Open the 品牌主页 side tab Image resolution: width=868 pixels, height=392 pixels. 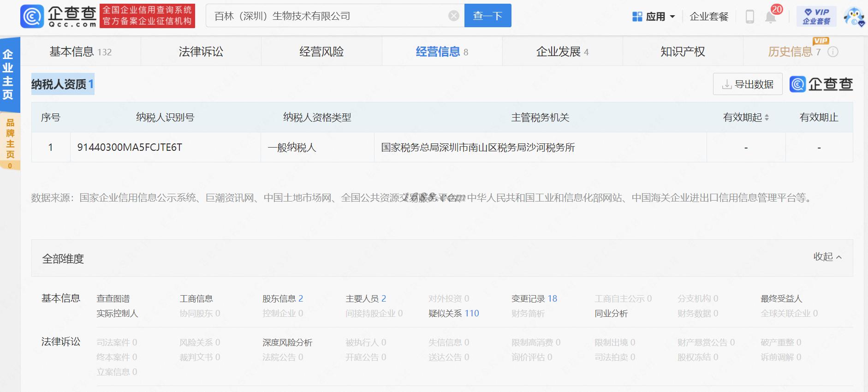coord(9,141)
